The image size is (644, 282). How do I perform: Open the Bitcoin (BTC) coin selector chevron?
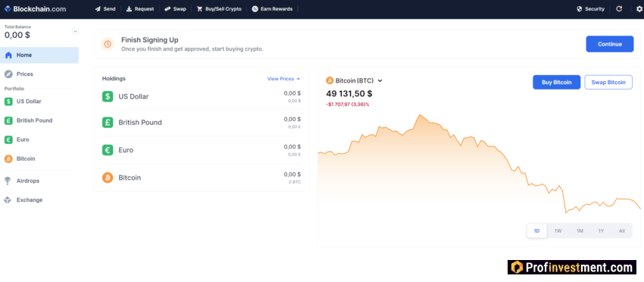coord(380,81)
